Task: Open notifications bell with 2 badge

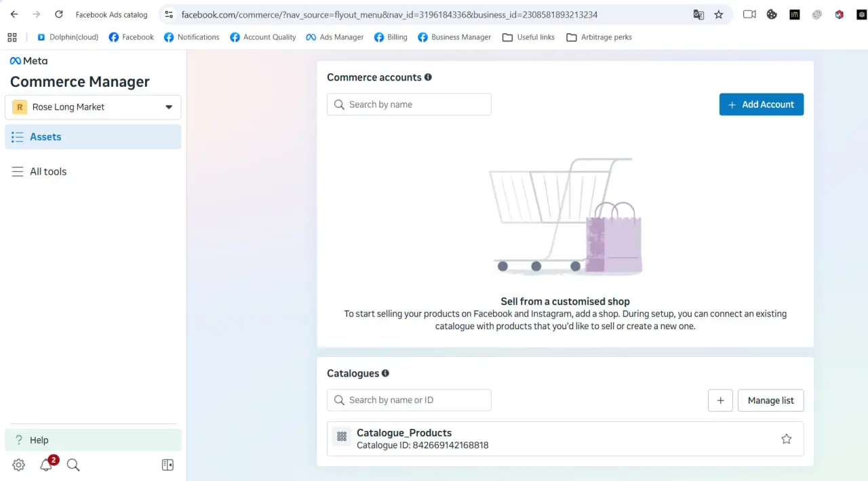Action: [47, 464]
